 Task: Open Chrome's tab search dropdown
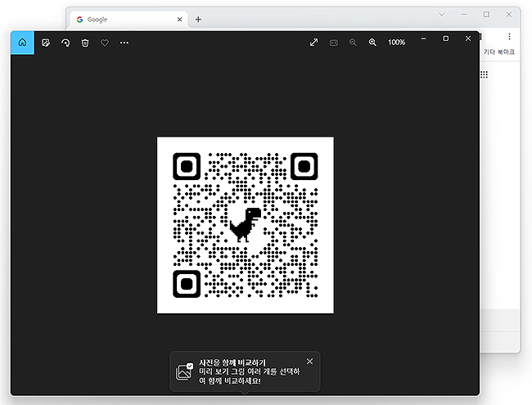pyautogui.click(x=441, y=15)
